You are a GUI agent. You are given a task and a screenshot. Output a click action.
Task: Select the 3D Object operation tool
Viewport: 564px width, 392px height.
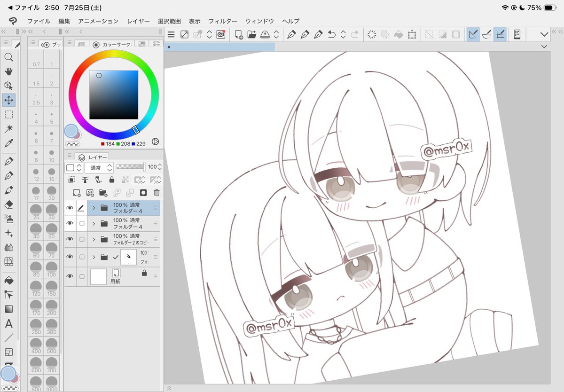tap(8, 86)
